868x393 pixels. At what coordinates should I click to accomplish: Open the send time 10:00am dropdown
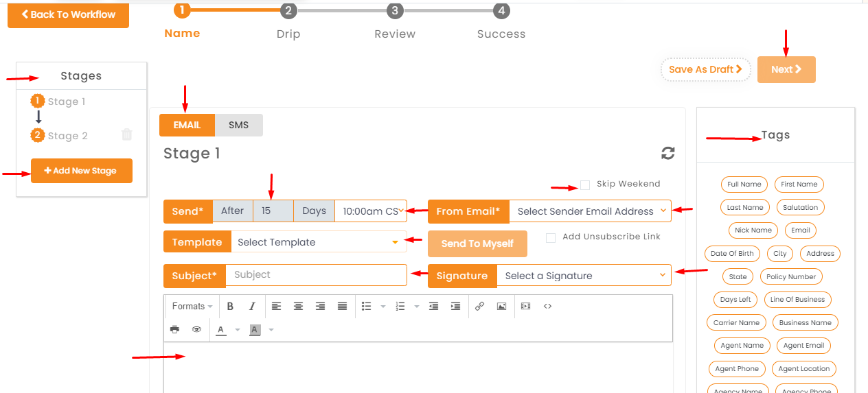(371, 211)
